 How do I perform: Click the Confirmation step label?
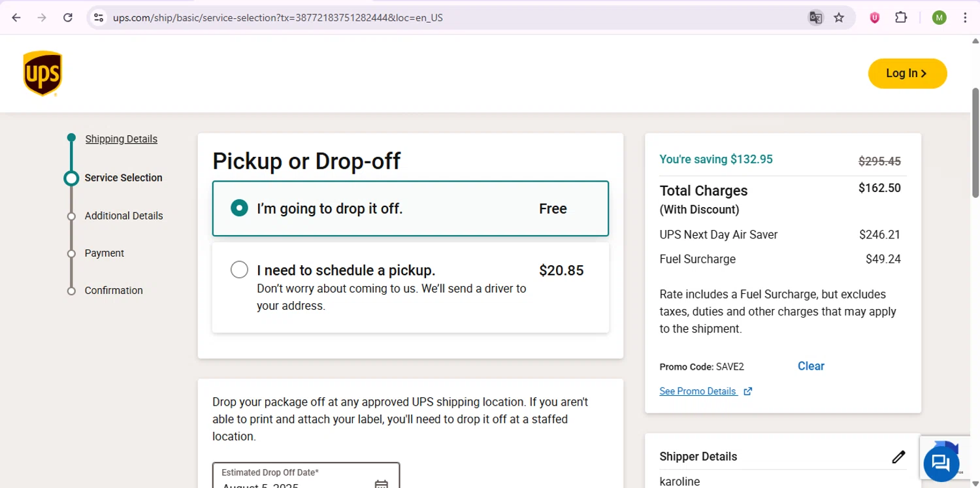point(114,290)
